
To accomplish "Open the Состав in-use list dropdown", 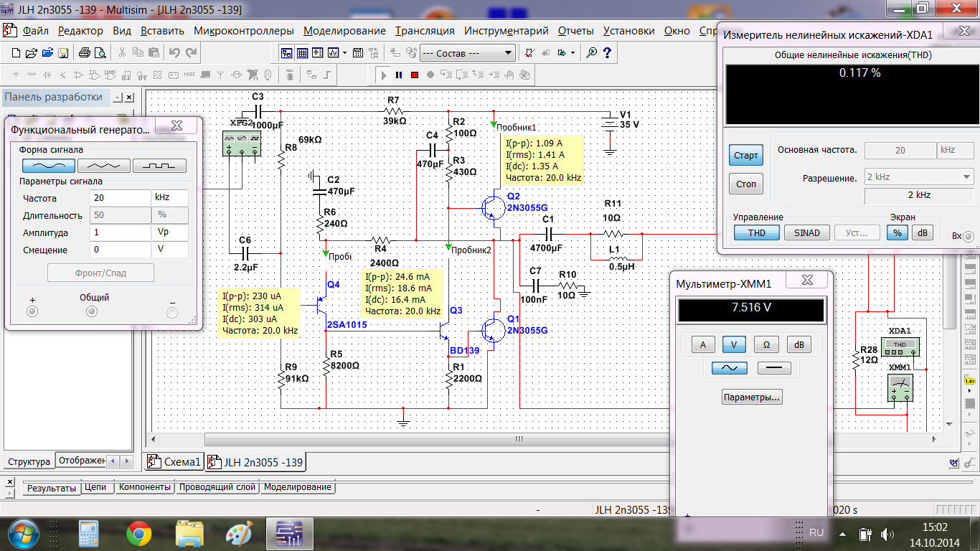I will 467,53.
